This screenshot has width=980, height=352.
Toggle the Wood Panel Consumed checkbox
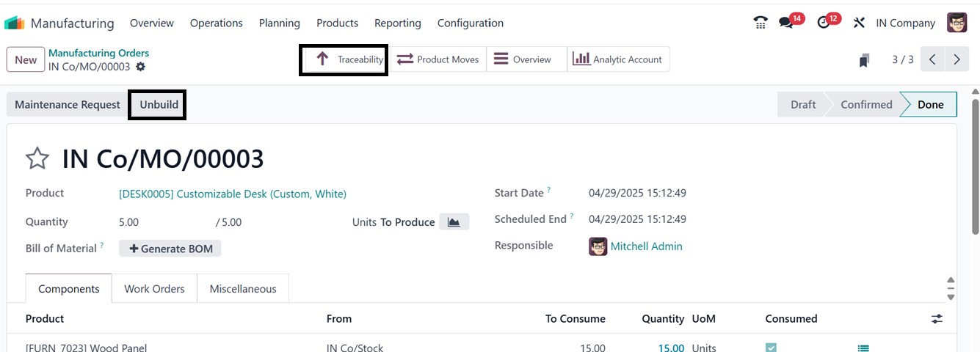point(771,348)
